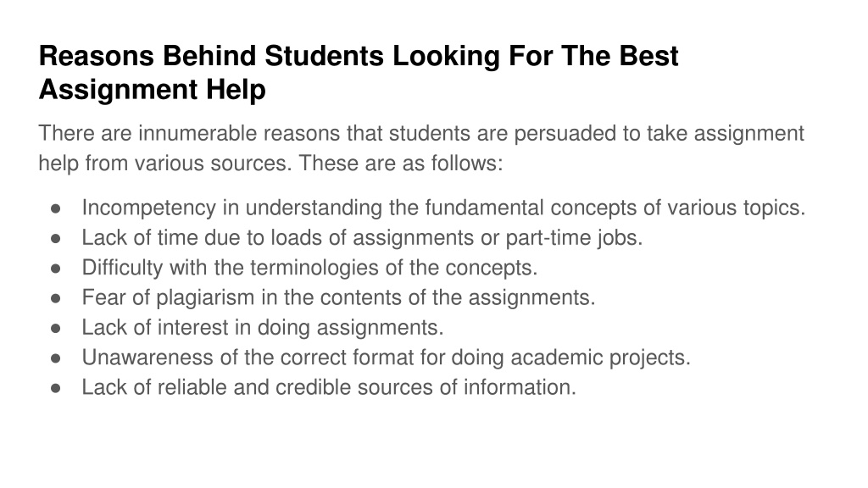Screen dimensions: 868x488
Task: Click the bullet dot before 'Unawareness'
Action: click(x=55, y=358)
